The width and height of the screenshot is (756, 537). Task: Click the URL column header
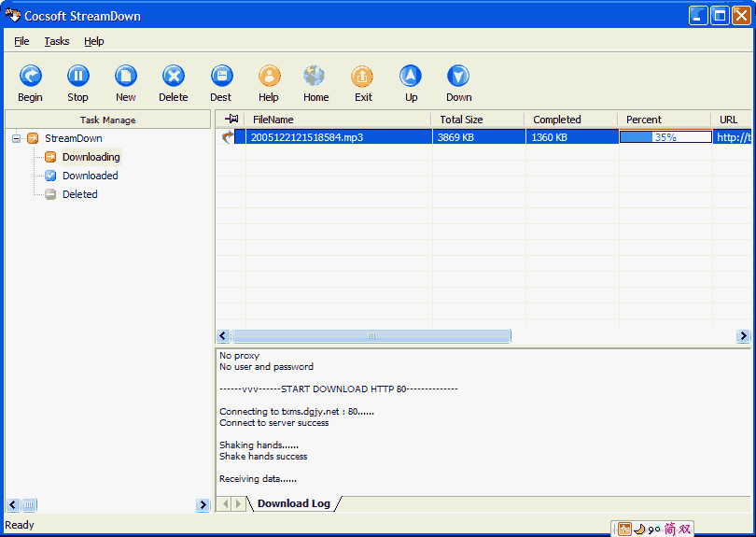tap(732, 120)
